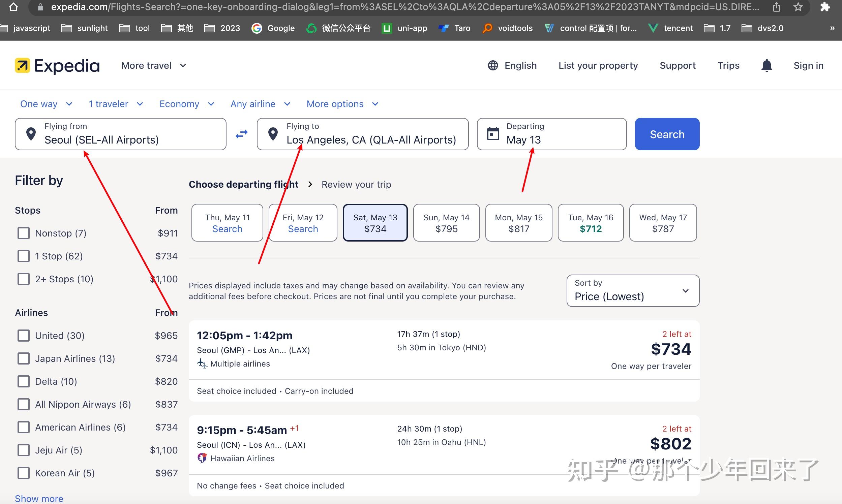This screenshot has height=504, width=842.
Task: Swap origin and destination airports icon
Action: click(242, 134)
